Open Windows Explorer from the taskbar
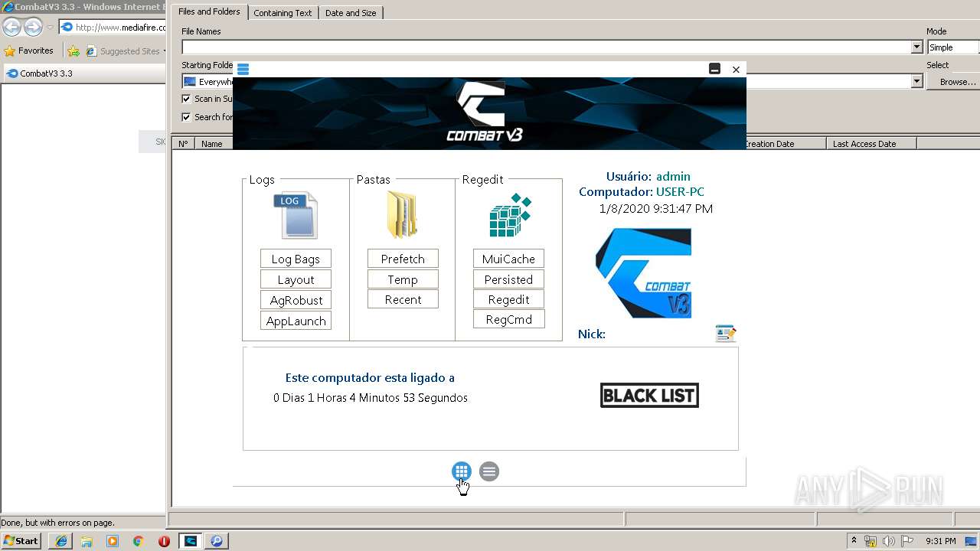Screen dimensions: 980x551 [x=87, y=540]
